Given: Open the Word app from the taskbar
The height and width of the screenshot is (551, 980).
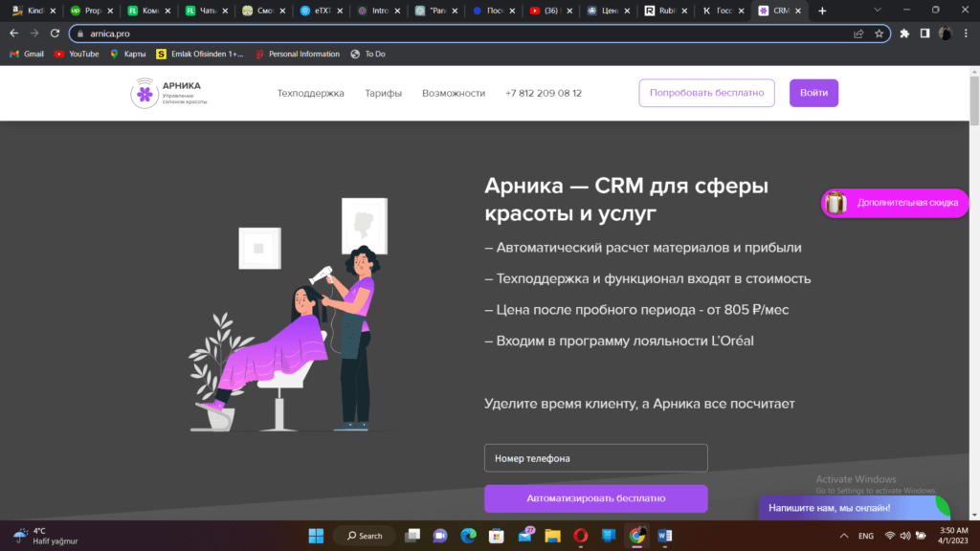Looking at the screenshot, I should [665, 536].
